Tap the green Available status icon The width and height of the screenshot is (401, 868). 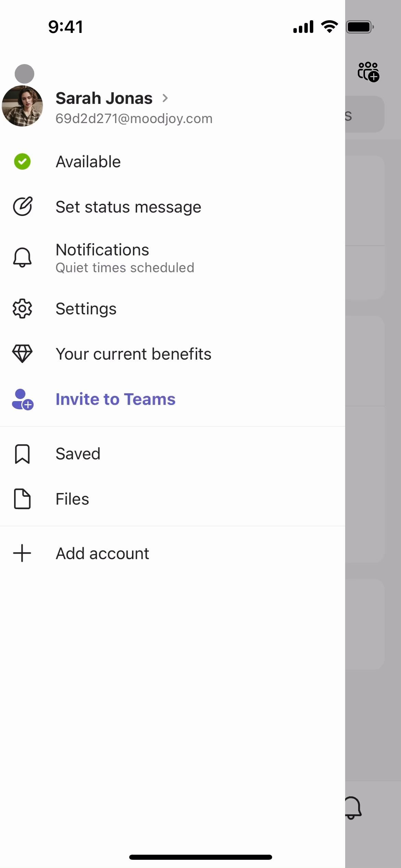pos(22,161)
